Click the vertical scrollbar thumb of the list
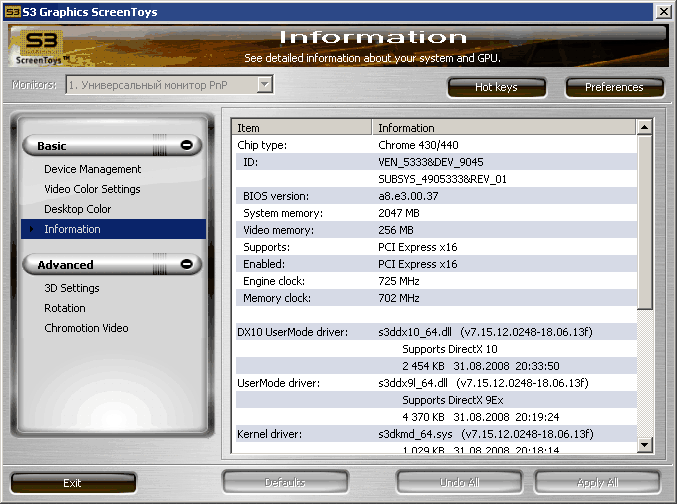Image resolution: width=677 pixels, height=504 pixels. coord(644,222)
